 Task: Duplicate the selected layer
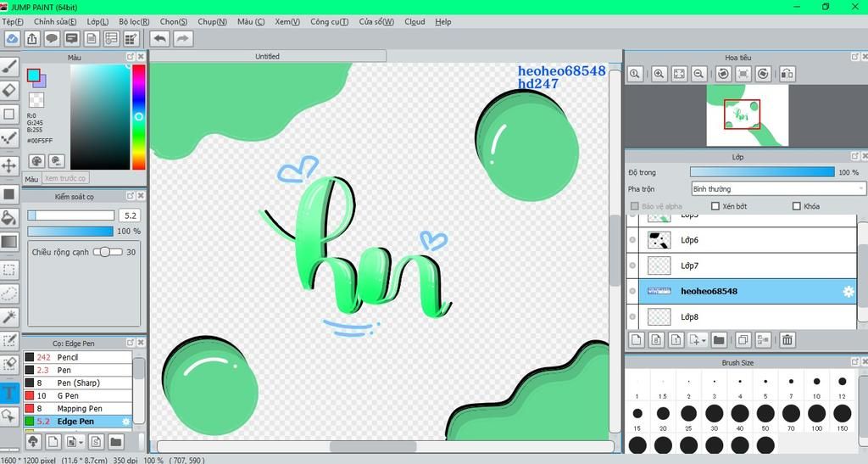[x=743, y=339]
